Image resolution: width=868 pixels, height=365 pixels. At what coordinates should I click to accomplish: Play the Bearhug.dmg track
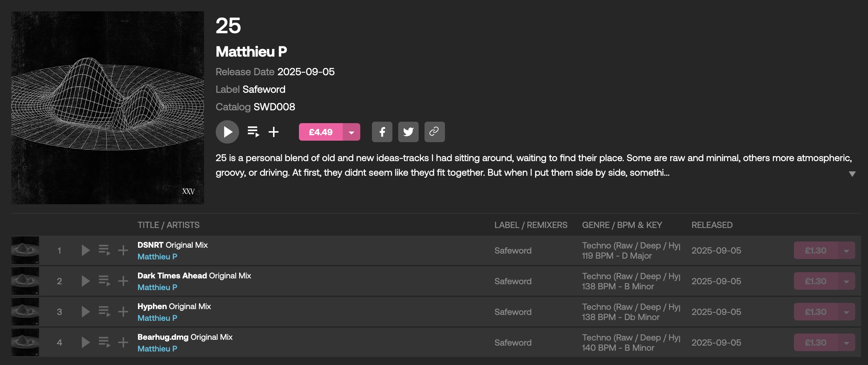(x=85, y=342)
